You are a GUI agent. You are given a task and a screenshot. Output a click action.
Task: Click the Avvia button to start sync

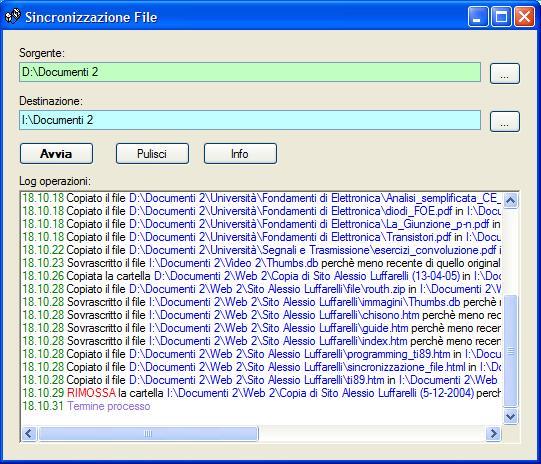pyautogui.click(x=56, y=154)
